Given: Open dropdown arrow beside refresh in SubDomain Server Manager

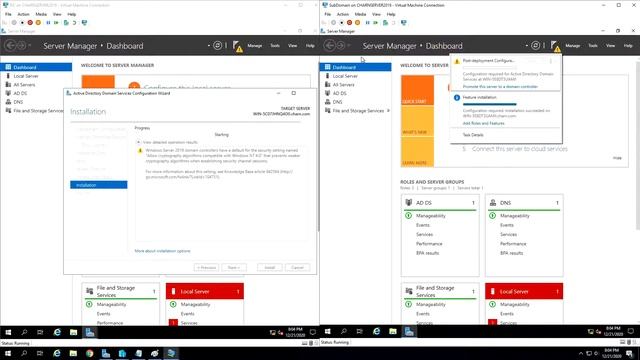Looking at the screenshot, I should 527,46.
